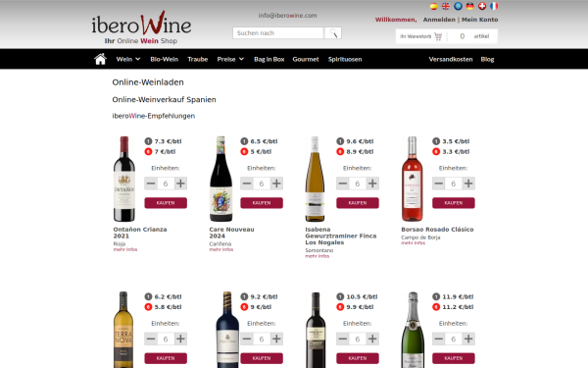Image resolution: width=588 pixels, height=368 pixels.
Task: Open Bag in Box category
Action: tap(269, 59)
